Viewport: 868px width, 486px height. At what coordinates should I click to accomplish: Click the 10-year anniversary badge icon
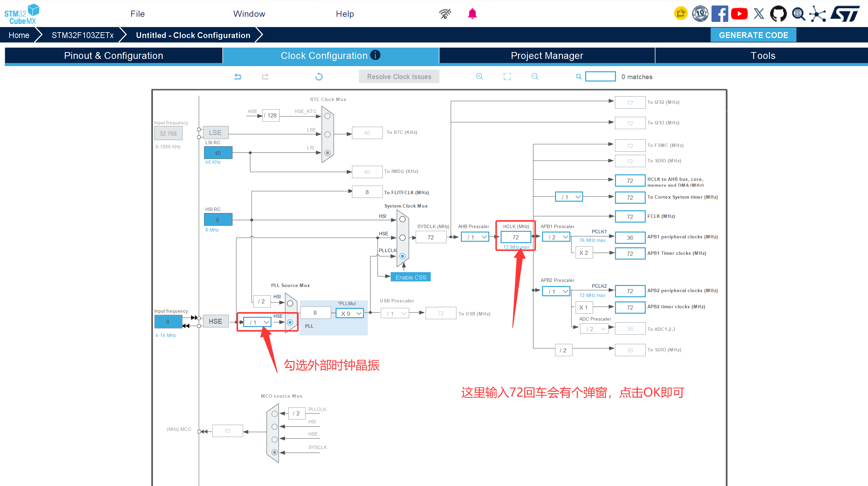(x=700, y=14)
